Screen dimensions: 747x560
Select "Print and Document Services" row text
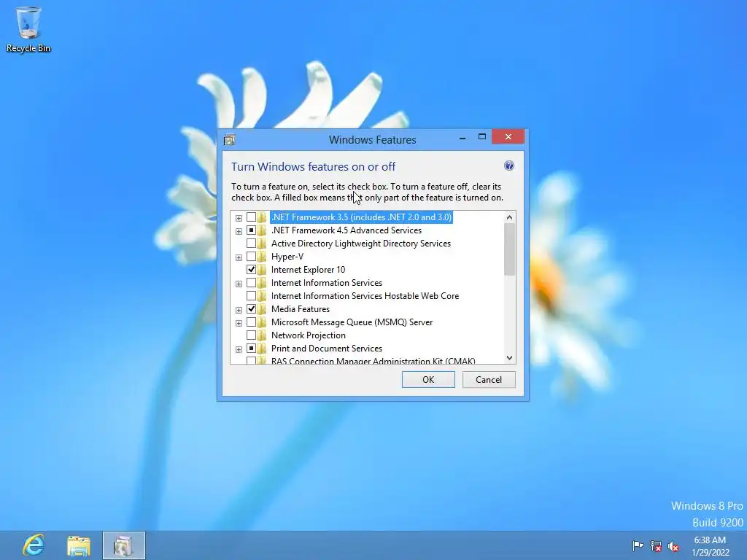[327, 349]
